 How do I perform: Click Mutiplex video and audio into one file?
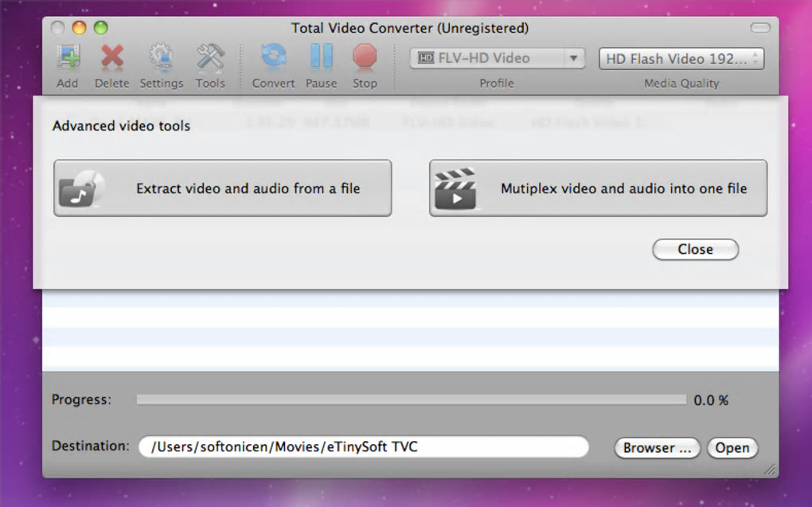coord(598,188)
